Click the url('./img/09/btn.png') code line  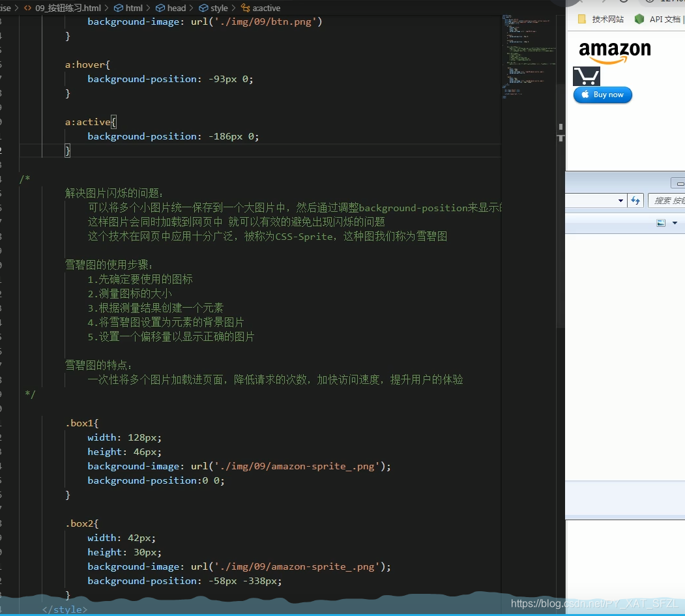[205, 22]
